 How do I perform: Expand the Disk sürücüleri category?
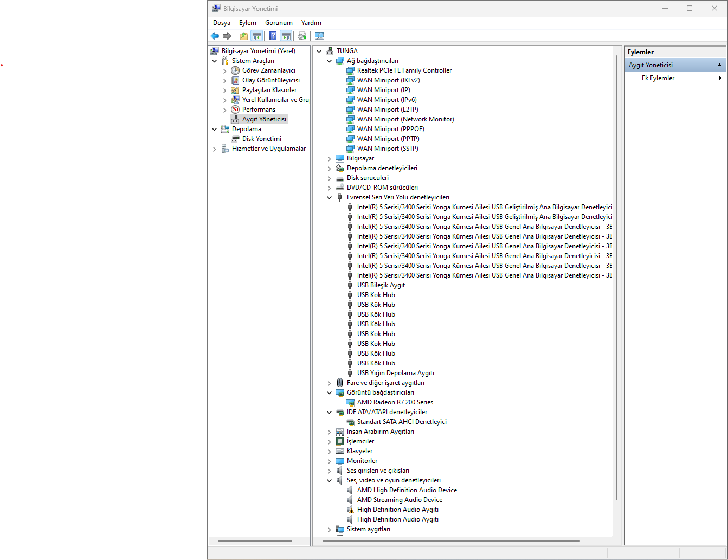pyautogui.click(x=329, y=178)
